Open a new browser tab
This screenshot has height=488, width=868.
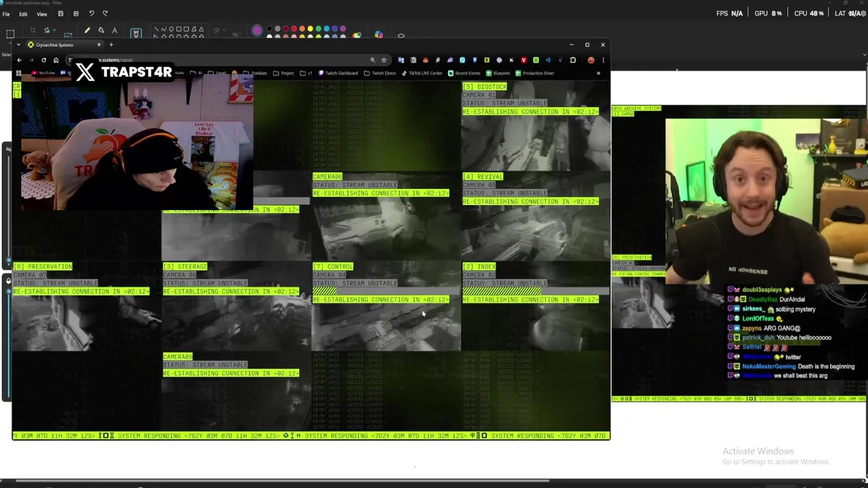point(111,45)
